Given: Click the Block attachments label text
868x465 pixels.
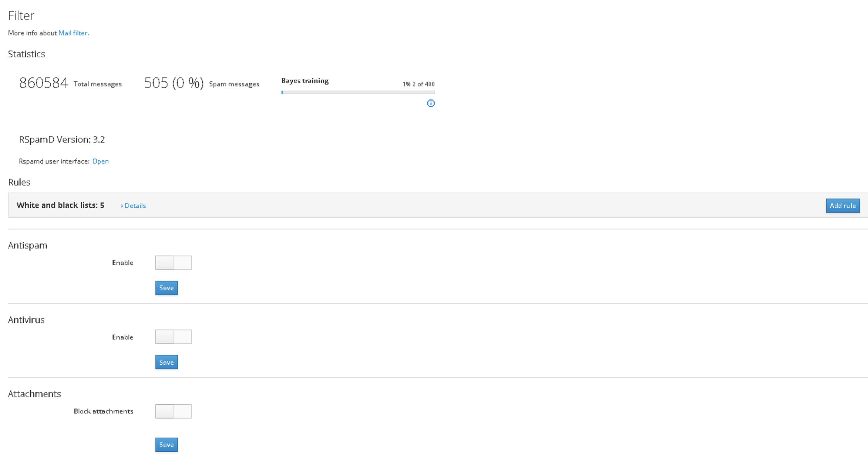Looking at the screenshot, I should click(x=103, y=411).
